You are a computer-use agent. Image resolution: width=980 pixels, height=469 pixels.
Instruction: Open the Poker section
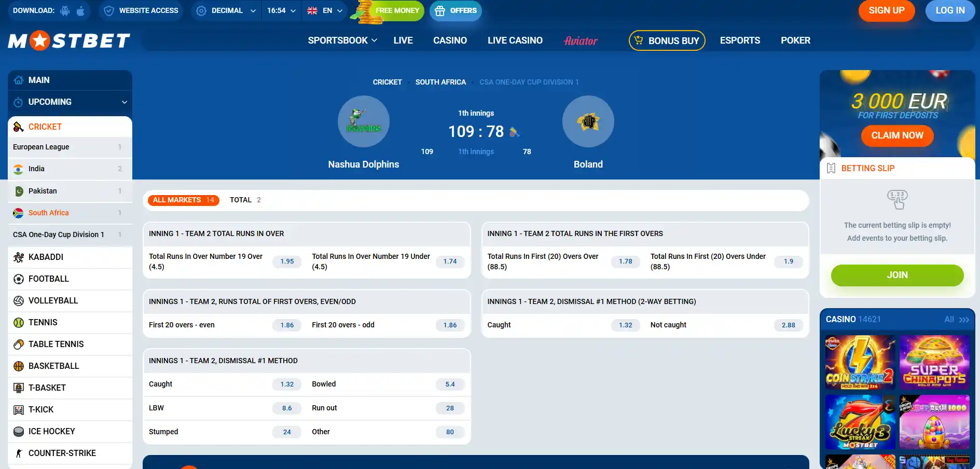795,40
